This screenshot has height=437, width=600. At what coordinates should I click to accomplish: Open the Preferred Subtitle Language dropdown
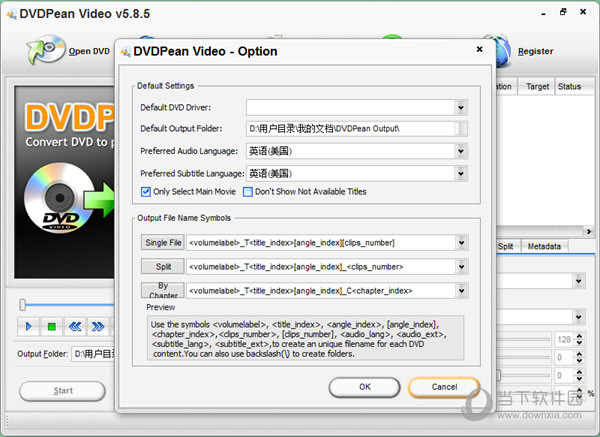(461, 174)
